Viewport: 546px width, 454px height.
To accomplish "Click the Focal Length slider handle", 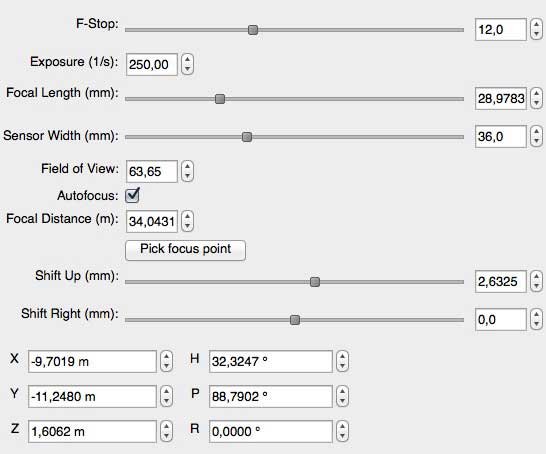I will [220, 99].
